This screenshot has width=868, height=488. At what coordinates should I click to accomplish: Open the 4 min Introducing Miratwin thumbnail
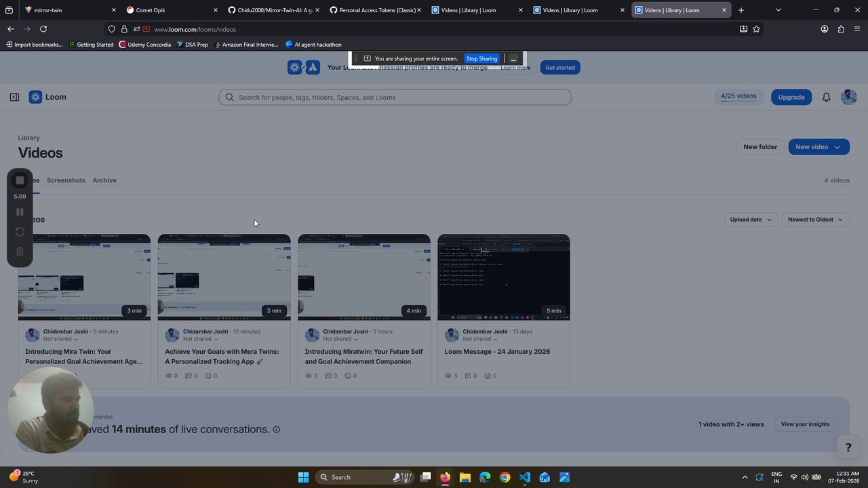click(x=364, y=277)
